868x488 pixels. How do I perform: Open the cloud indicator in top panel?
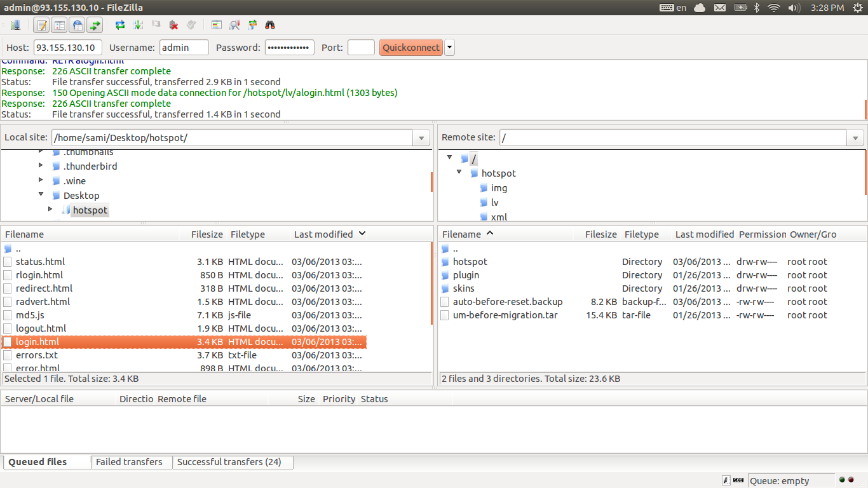pyautogui.click(x=700, y=8)
